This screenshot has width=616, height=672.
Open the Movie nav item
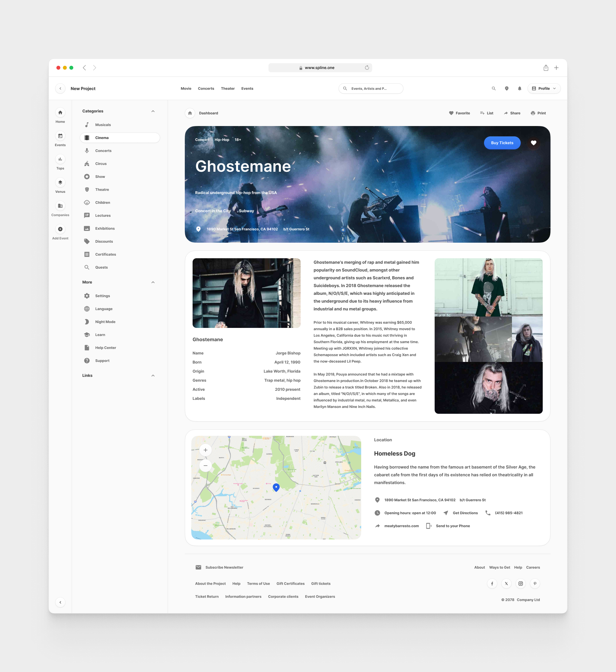tap(186, 88)
